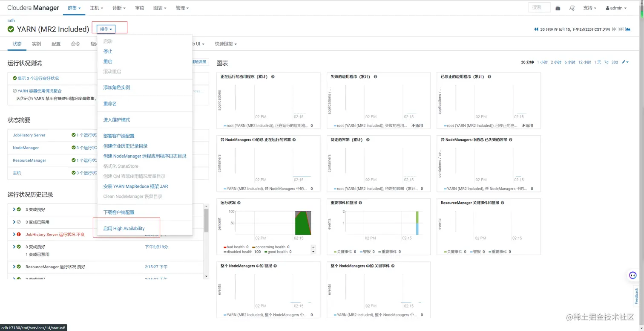
Task: Open the 快速链接 dropdown
Action: tap(226, 44)
